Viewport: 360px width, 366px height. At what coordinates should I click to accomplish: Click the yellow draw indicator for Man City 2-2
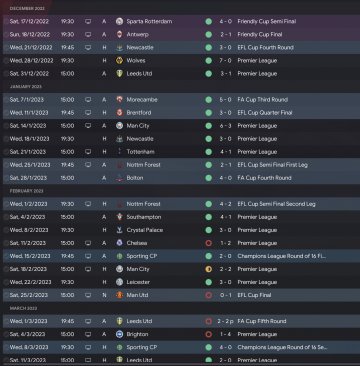pos(209,269)
